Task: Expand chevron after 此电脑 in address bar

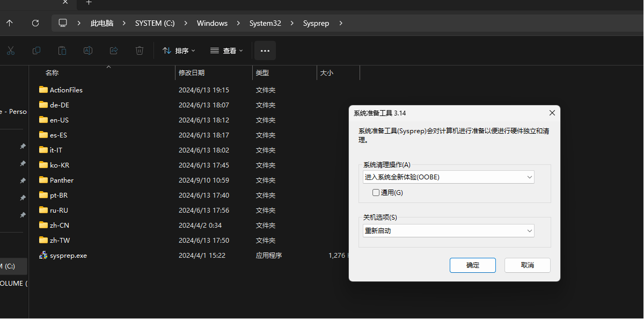Action: pos(125,23)
